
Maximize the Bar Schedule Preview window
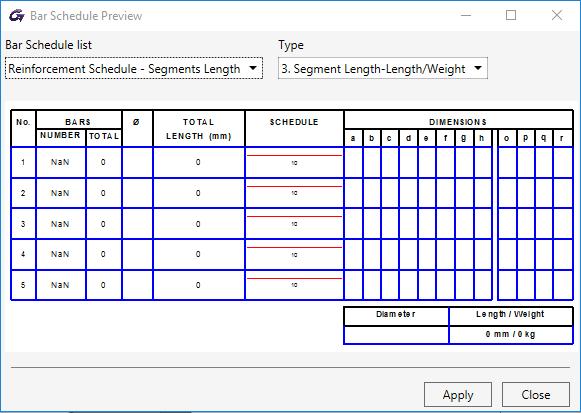(511, 16)
